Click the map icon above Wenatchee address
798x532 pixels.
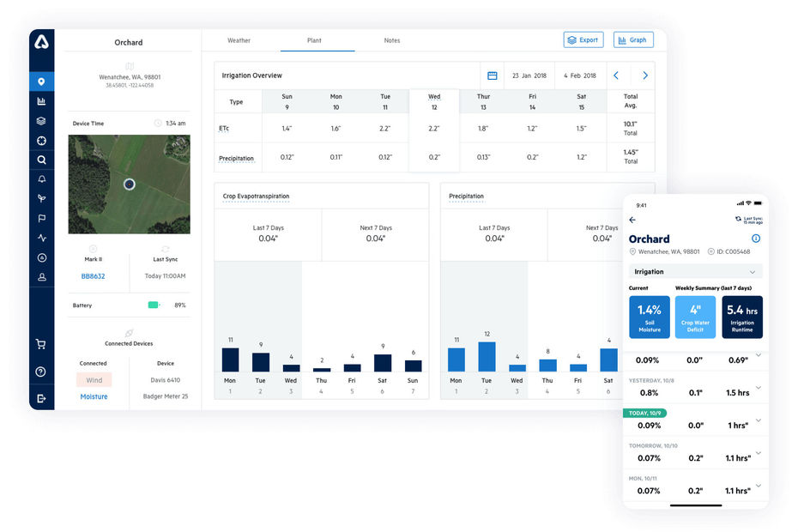click(130, 66)
